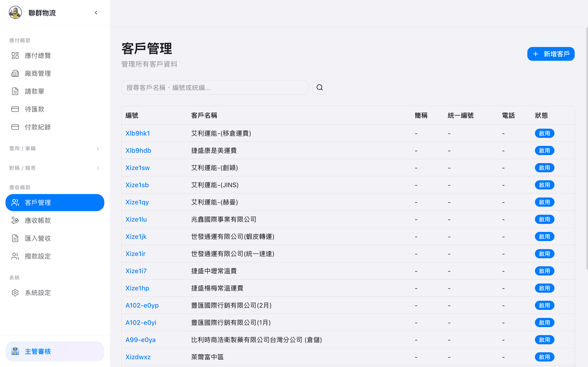
Task: Click the customer search input field
Action: (215, 87)
